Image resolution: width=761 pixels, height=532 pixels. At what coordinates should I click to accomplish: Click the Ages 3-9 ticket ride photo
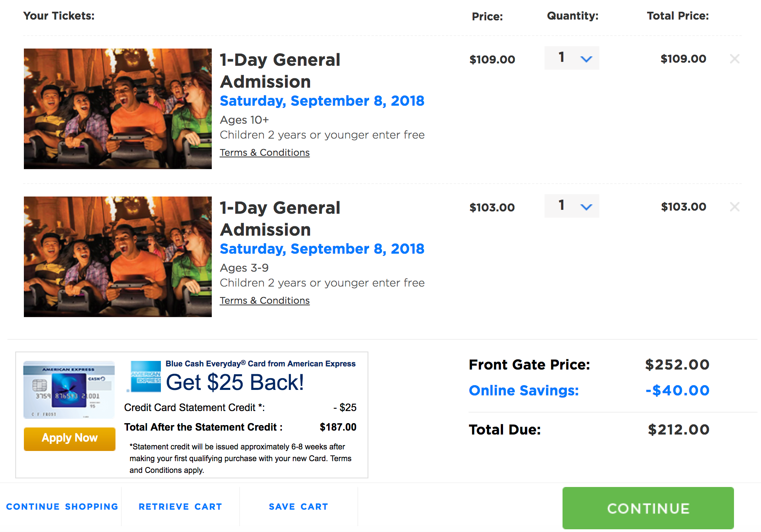117,257
